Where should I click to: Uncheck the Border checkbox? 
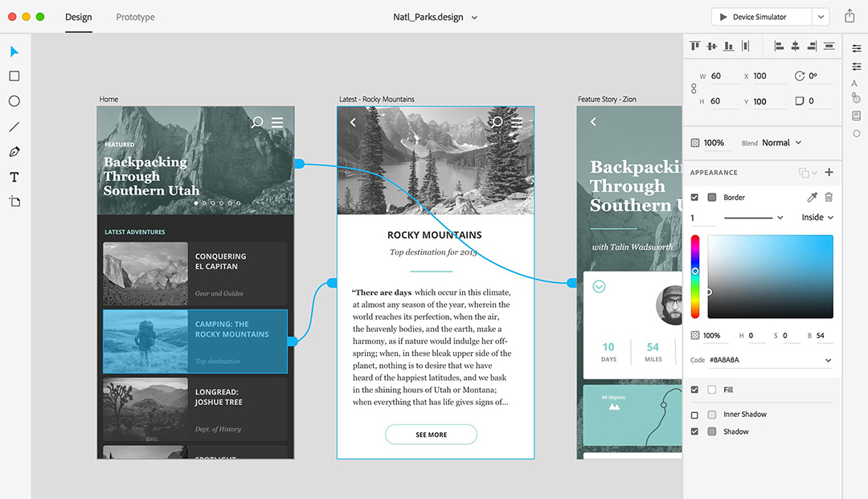click(x=694, y=197)
